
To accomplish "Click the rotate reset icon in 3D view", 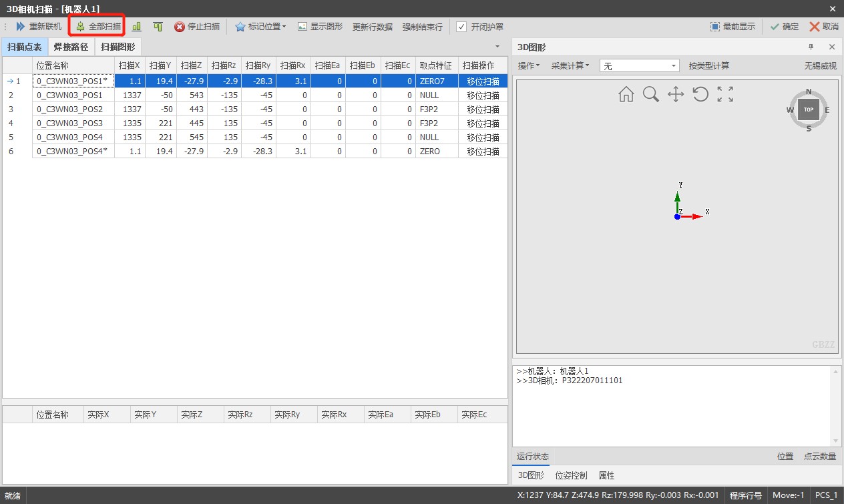I will tap(700, 94).
